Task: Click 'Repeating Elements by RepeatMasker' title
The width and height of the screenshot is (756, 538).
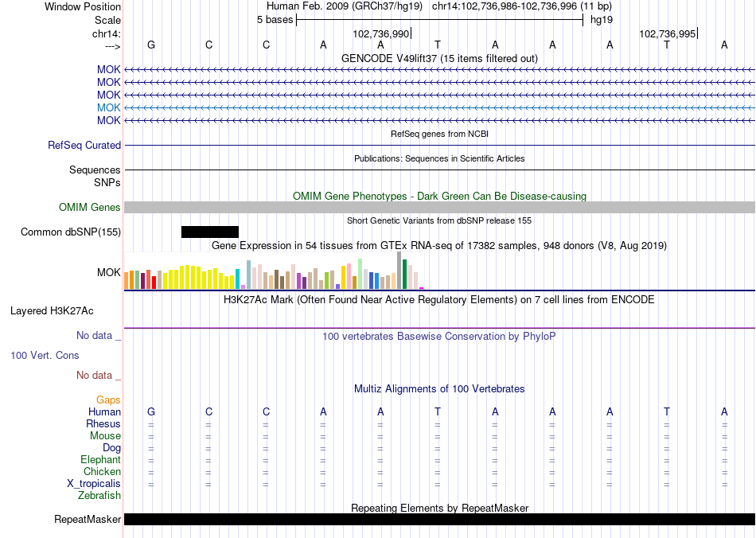Action: tap(439, 508)
